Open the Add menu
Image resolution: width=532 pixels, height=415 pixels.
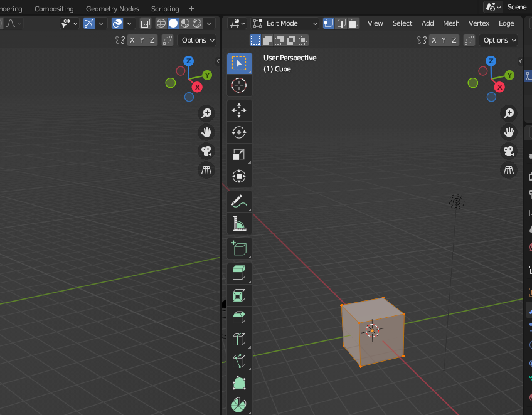(x=427, y=23)
